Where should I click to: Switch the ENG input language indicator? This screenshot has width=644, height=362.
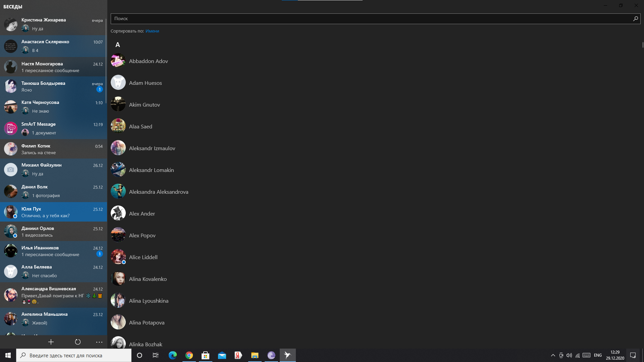tap(598, 355)
